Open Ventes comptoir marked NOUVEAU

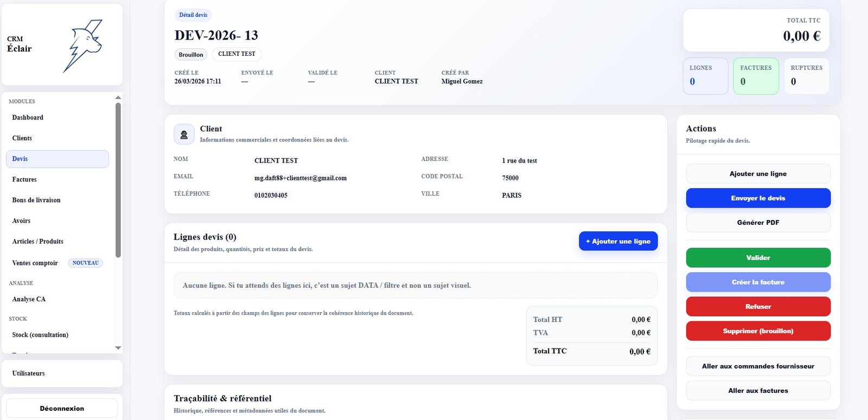coord(35,263)
